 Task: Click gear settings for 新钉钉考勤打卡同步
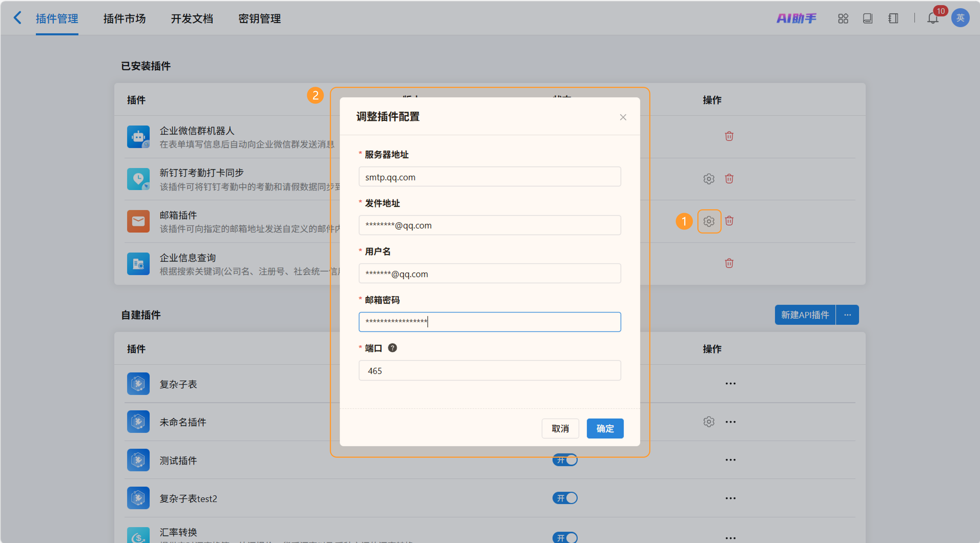point(708,179)
